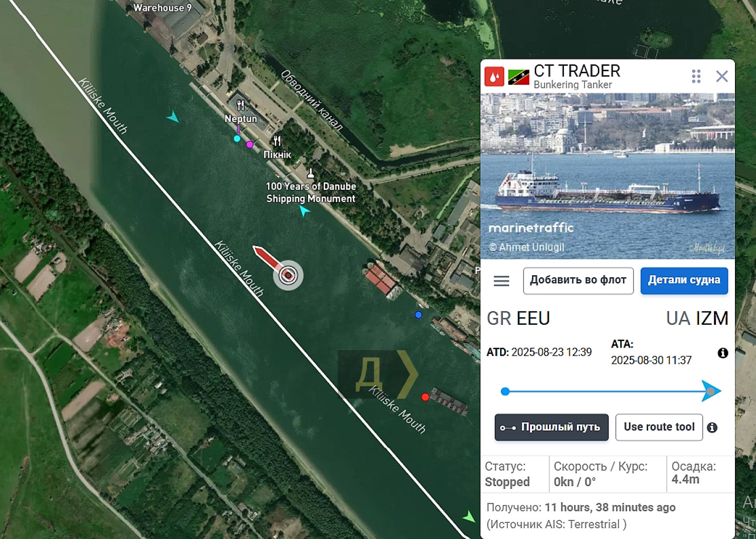Close the CT TRADER vessel panel
This screenshot has width=756, height=539.
pos(722,76)
